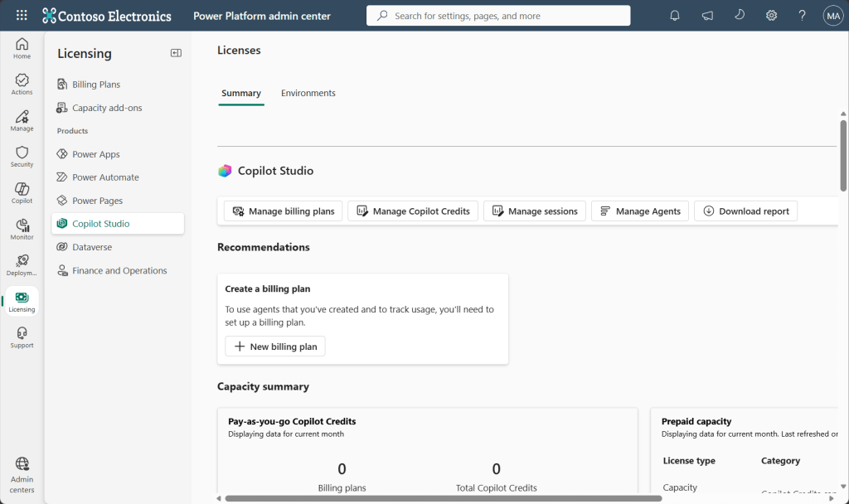The image size is (849, 504).
Task: Click the License type column header
Action: point(689,461)
